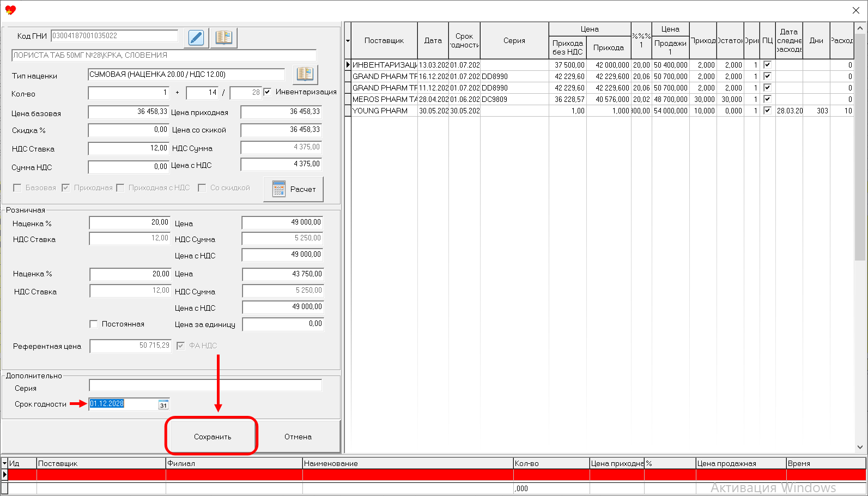Open the supplier grid column menu arrow
The width and height of the screenshot is (868, 496).
[348, 41]
